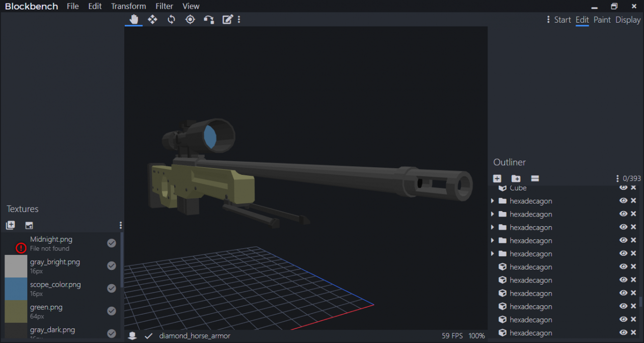
Task: Toggle the checkmark beside scope_color.png texture
Action: 112,289
